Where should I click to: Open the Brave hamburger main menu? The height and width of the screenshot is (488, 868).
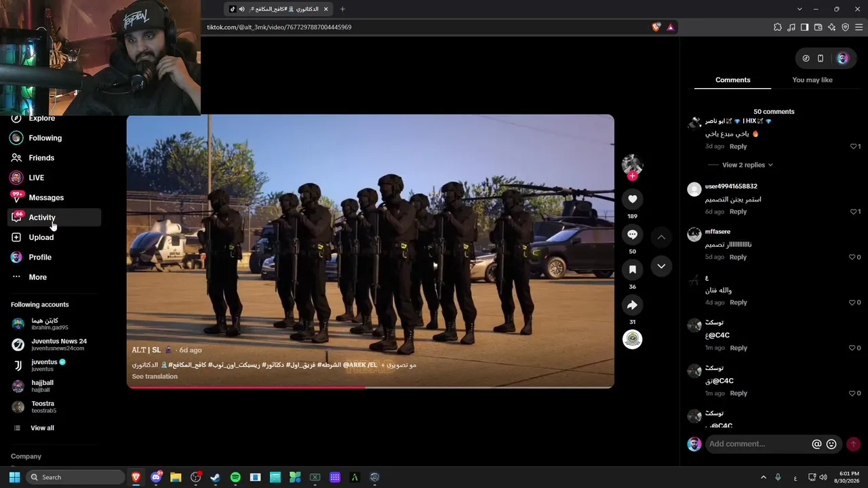pyautogui.click(x=859, y=27)
